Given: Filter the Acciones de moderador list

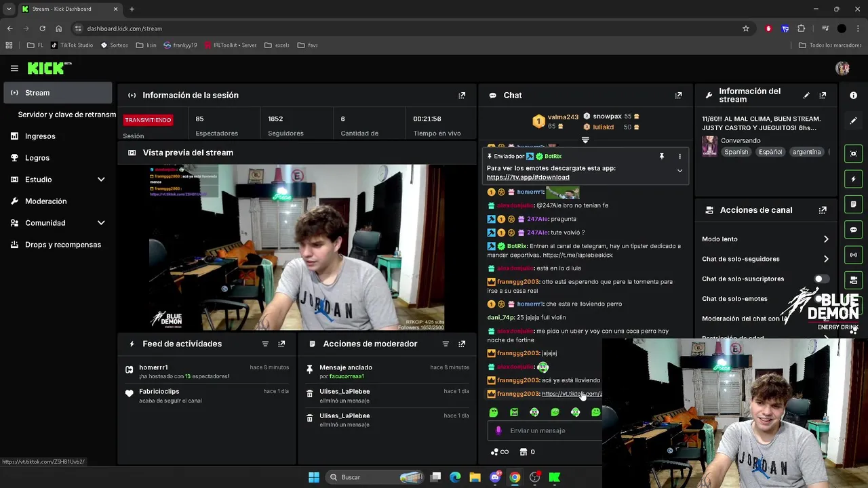Looking at the screenshot, I should 446,344.
